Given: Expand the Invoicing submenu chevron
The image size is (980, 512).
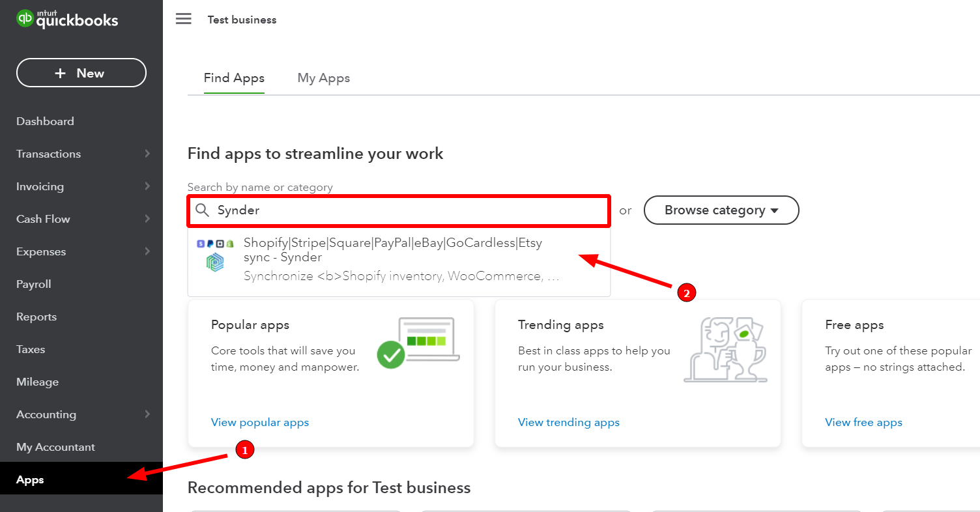Looking at the screenshot, I should pyautogui.click(x=147, y=186).
